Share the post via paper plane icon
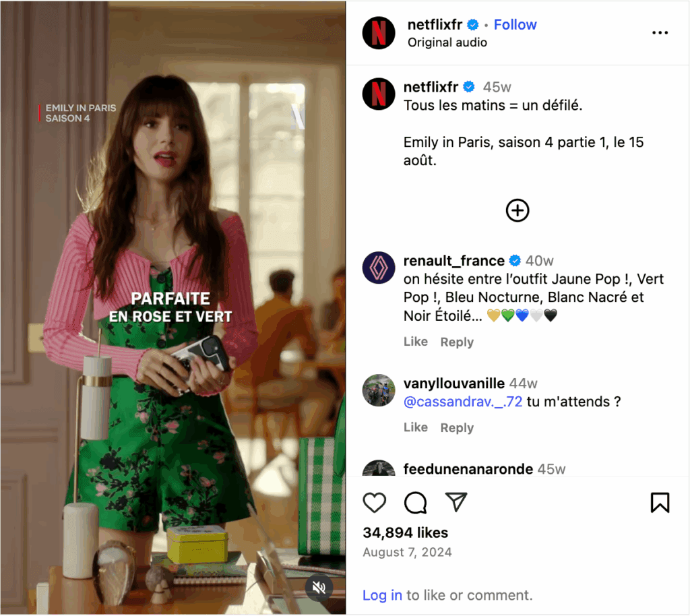Viewport: 690px width, 616px height. [456, 501]
